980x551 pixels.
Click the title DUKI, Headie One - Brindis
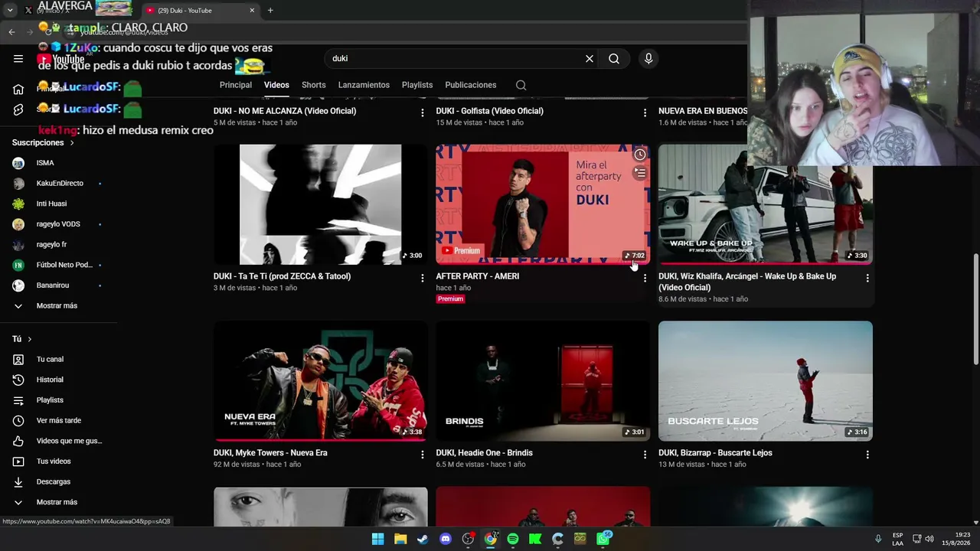click(x=484, y=453)
